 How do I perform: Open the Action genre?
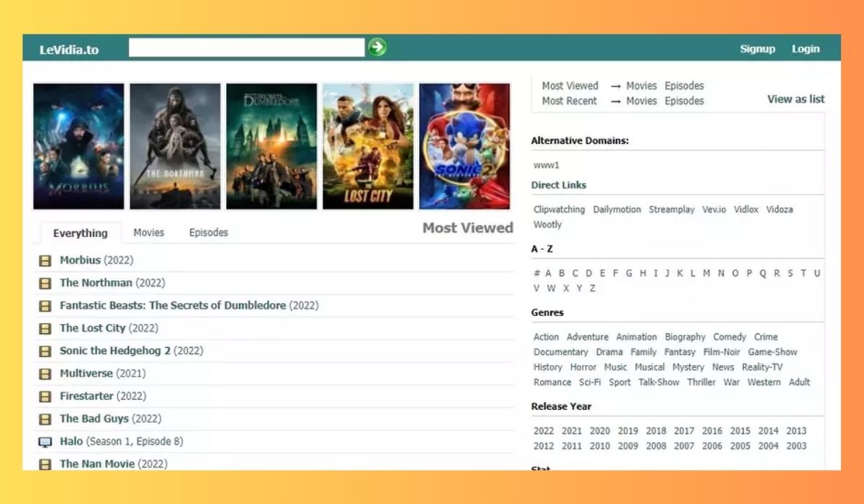click(x=546, y=337)
